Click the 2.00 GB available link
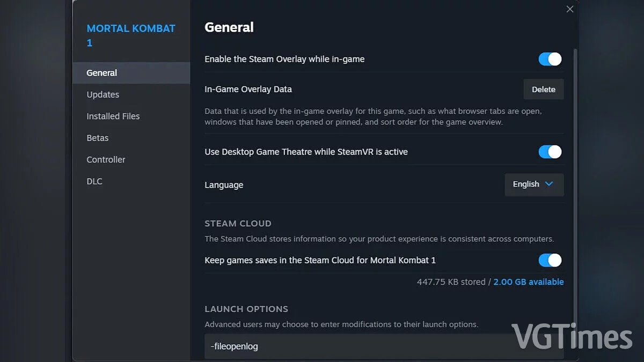This screenshot has height=362, width=644. pyautogui.click(x=529, y=282)
